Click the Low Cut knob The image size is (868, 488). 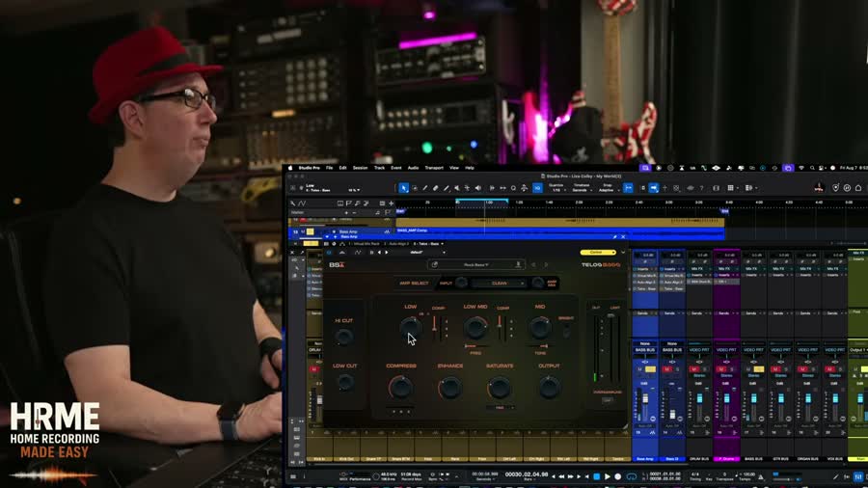pyautogui.click(x=345, y=381)
